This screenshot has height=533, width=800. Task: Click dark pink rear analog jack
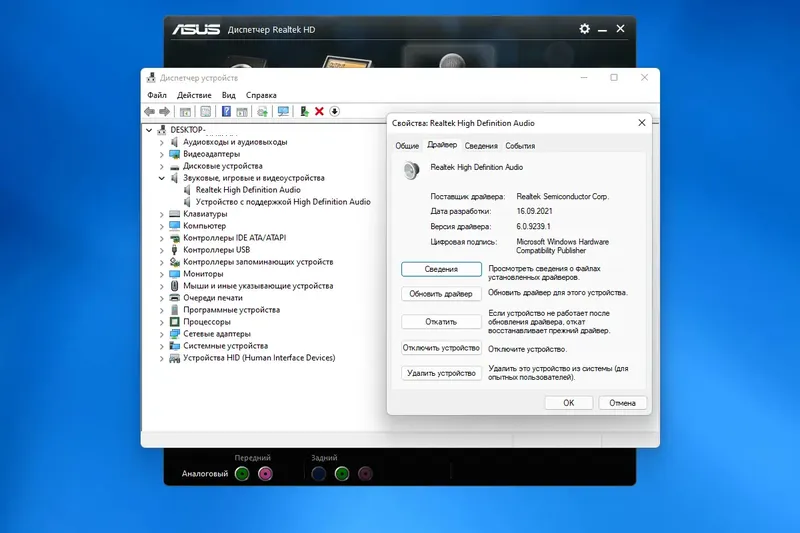pyautogui.click(x=365, y=474)
